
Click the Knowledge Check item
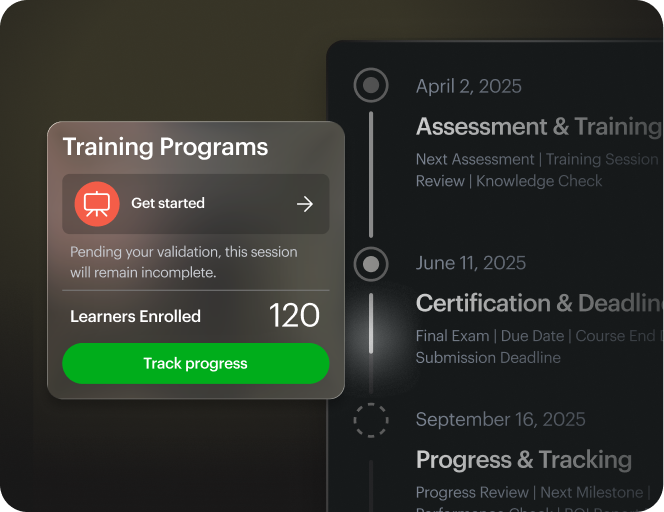coord(539,181)
